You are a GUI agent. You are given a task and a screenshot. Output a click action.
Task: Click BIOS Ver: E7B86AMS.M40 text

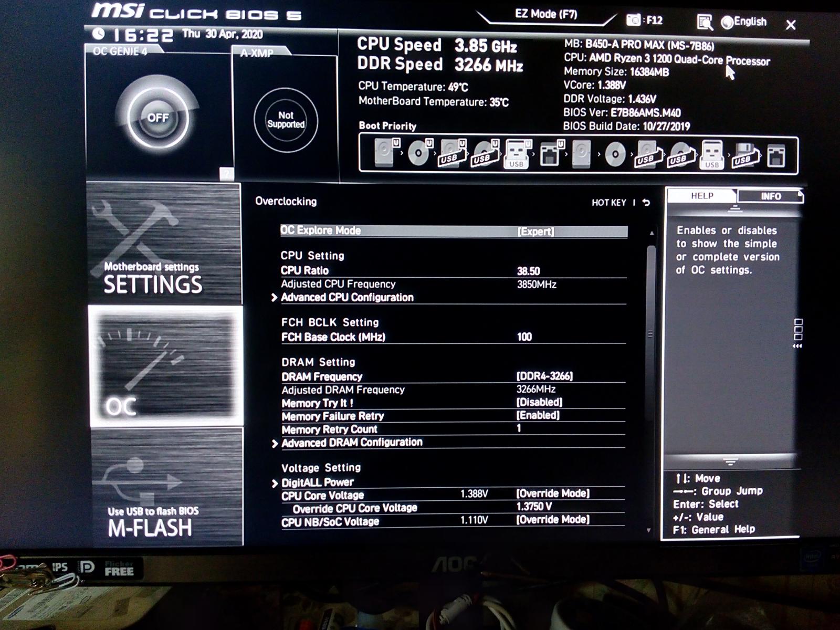click(x=622, y=112)
